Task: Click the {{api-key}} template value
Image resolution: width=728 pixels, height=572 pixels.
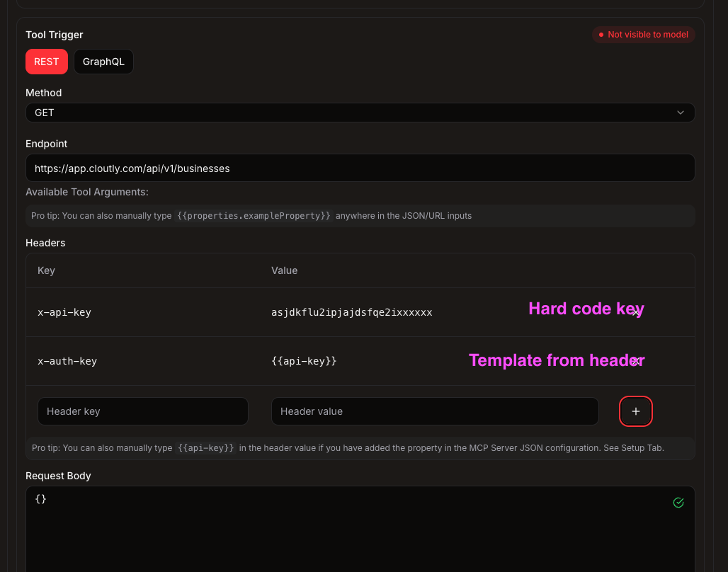Action: [303, 361]
